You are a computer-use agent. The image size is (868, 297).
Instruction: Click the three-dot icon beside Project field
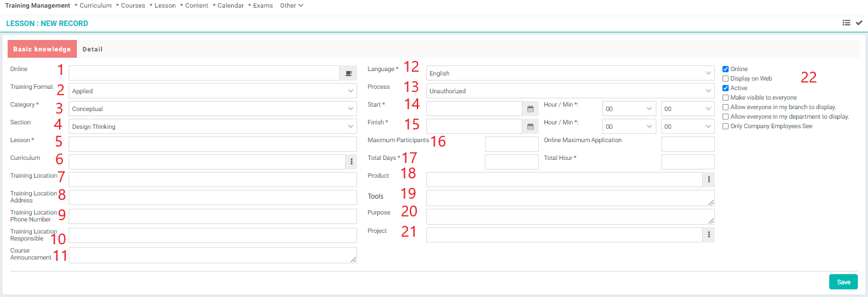[x=709, y=235]
